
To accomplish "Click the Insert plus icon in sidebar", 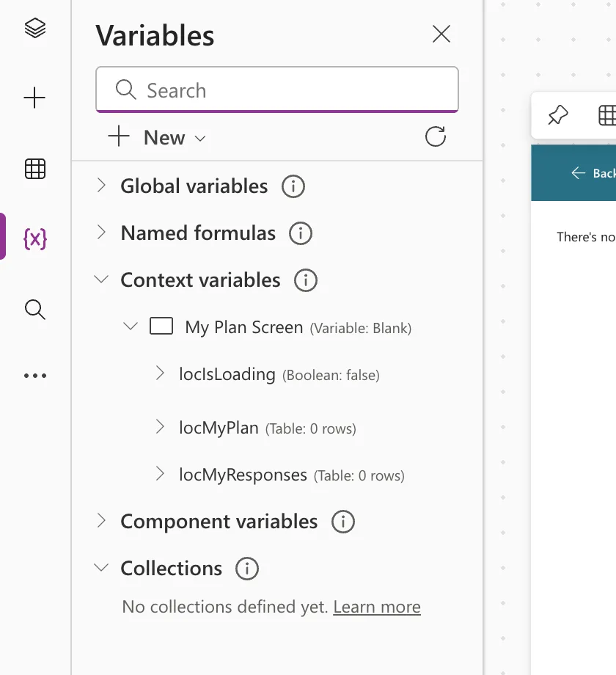I will coord(35,98).
